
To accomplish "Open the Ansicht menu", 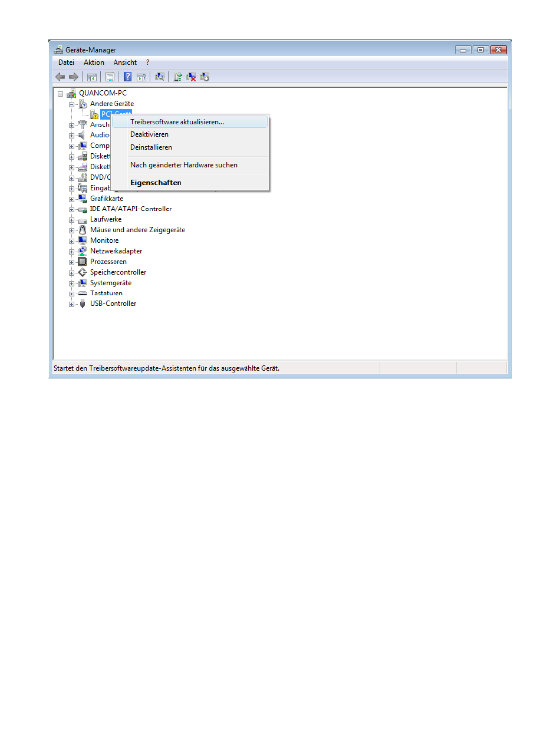I will click(125, 62).
